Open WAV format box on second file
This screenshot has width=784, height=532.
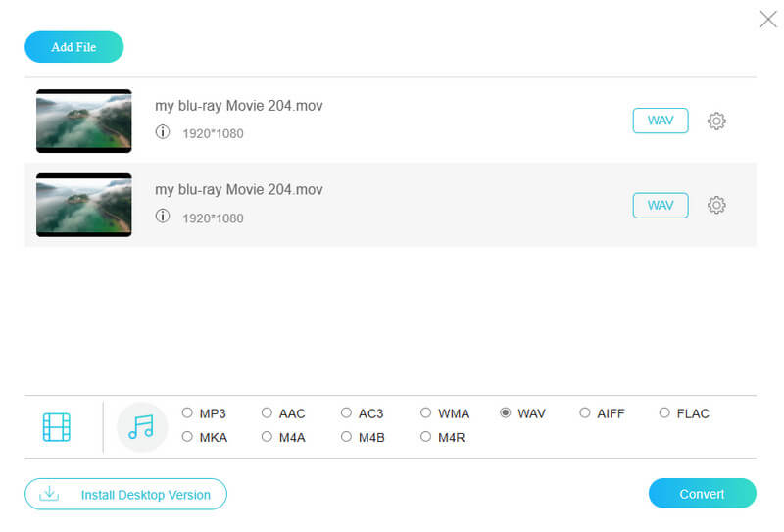click(661, 205)
